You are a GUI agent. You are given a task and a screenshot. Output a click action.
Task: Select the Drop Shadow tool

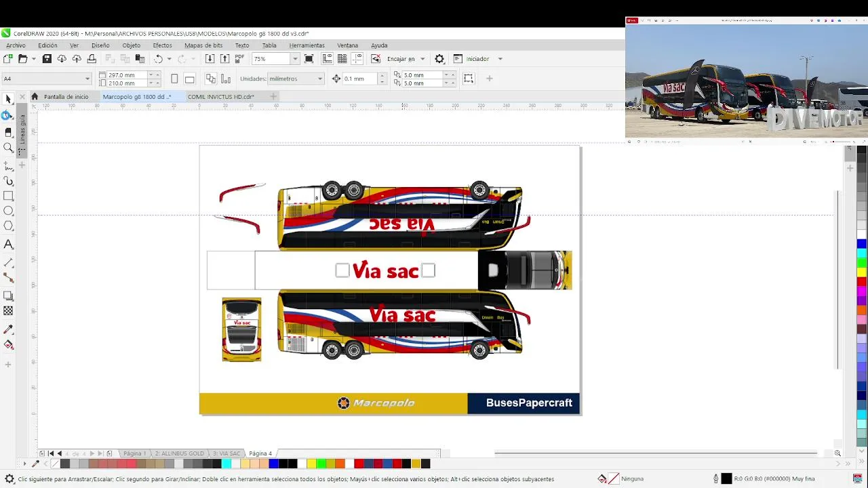pyautogui.click(x=8, y=296)
